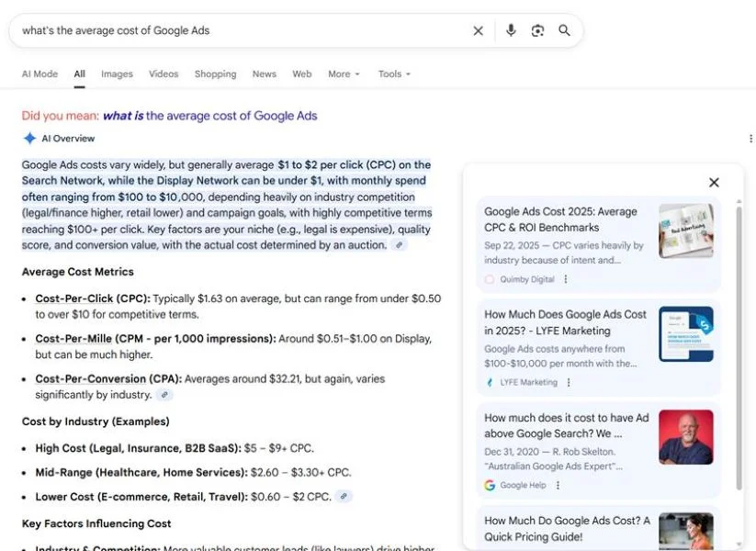Open the citation chip after the Lower Cost bullet
The width and height of the screenshot is (756, 551).
342,495
